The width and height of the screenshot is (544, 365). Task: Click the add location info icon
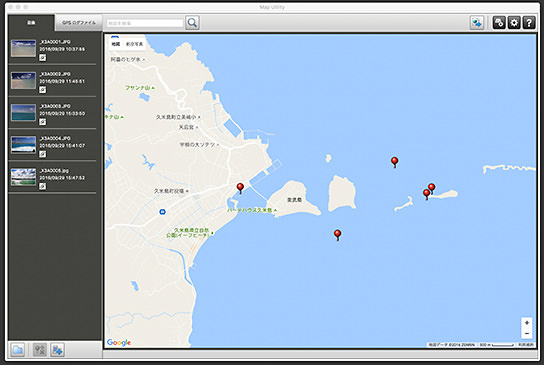[x=57, y=350]
